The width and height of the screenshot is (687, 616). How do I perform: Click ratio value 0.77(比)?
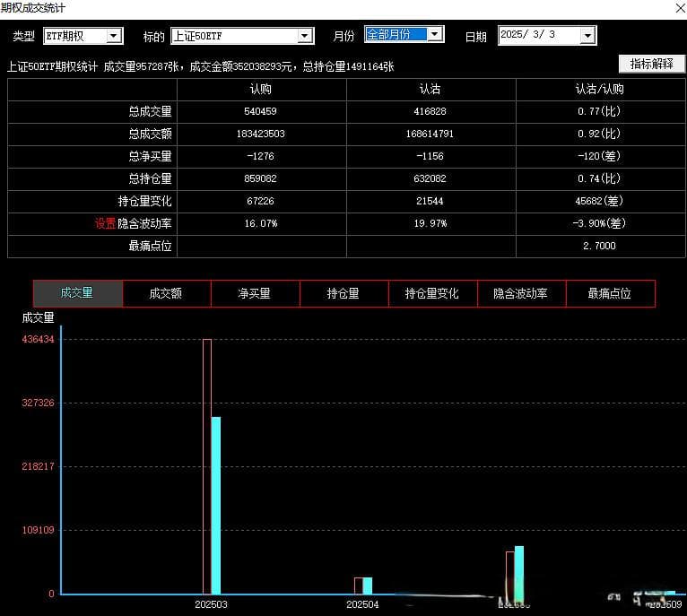(x=599, y=111)
